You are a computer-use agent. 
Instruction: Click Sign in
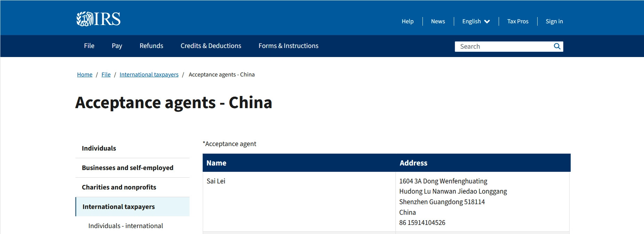[x=554, y=21]
